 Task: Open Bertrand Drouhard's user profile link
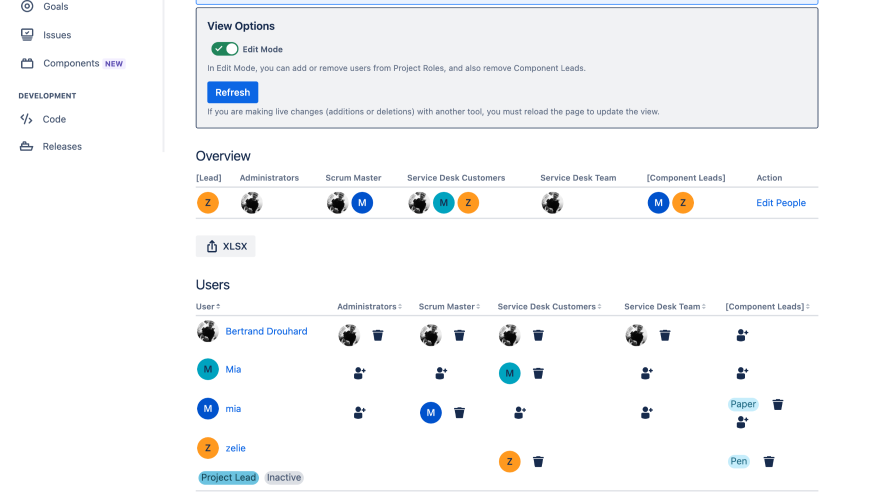266,331
